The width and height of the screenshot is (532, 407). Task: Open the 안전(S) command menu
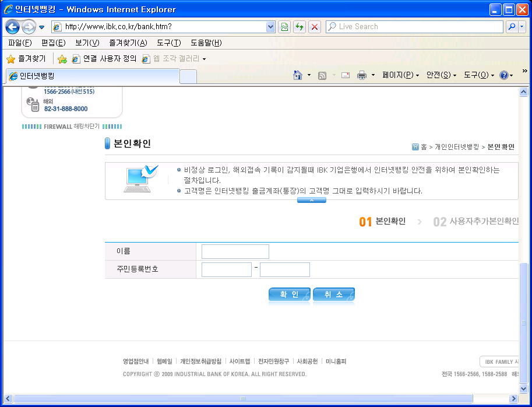point(441,75)
